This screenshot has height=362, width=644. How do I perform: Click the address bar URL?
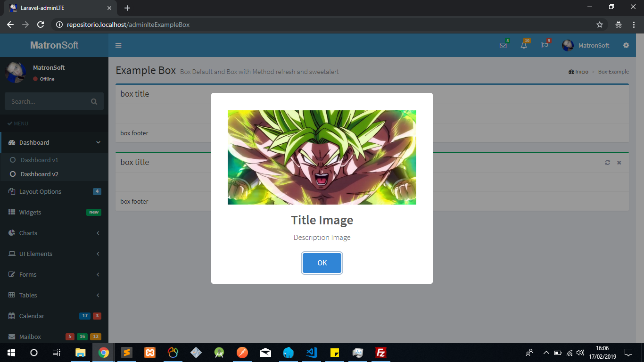tap(128, 25)
